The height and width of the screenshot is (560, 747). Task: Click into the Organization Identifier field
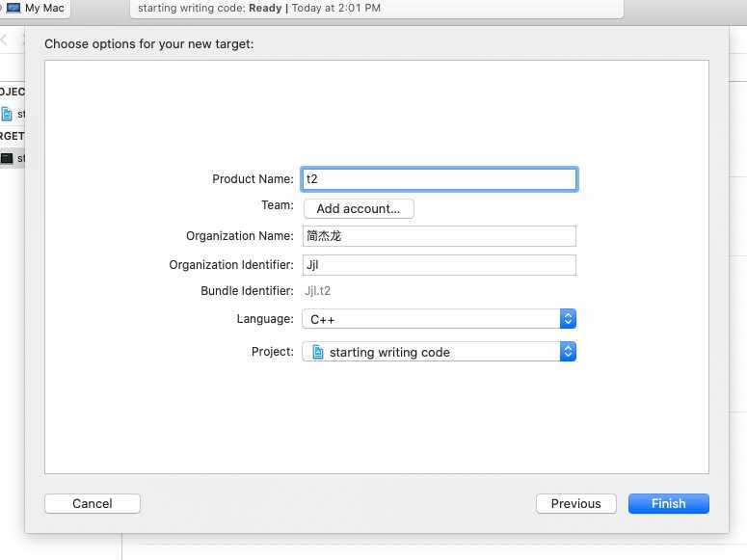pos(439,265)
